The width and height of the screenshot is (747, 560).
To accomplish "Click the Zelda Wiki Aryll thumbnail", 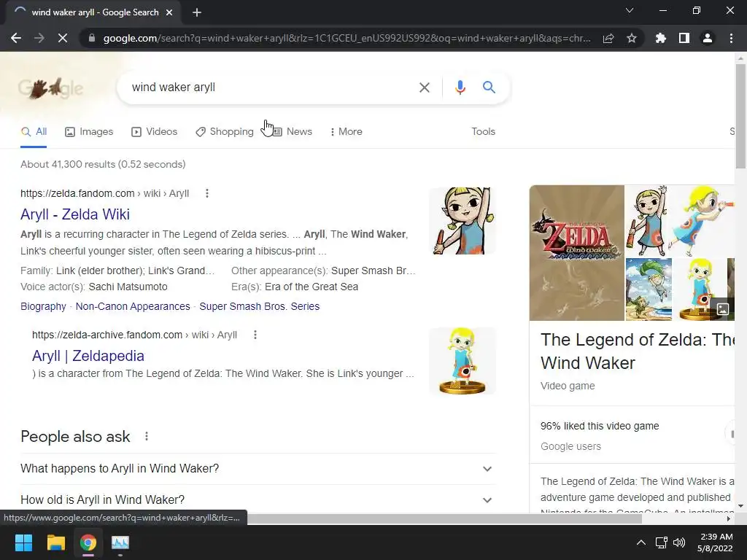I will point(462,220).
